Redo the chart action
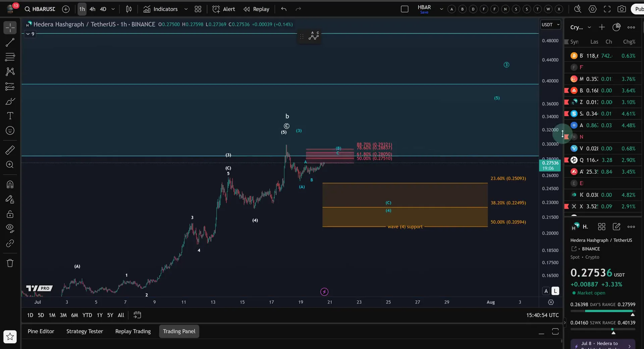 click(x=299, y=9)
